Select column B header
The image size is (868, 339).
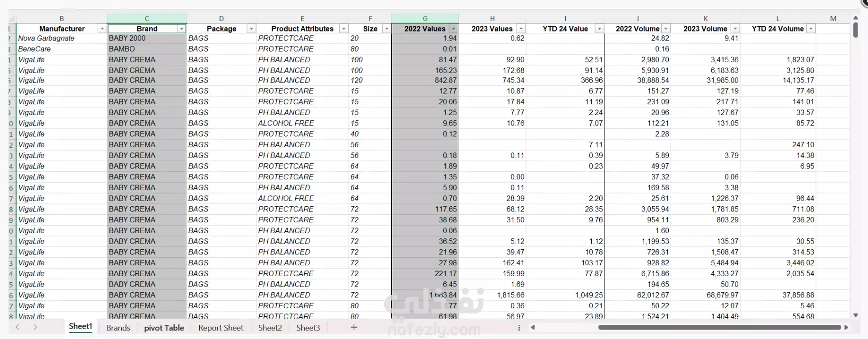[x=62, y=18]
